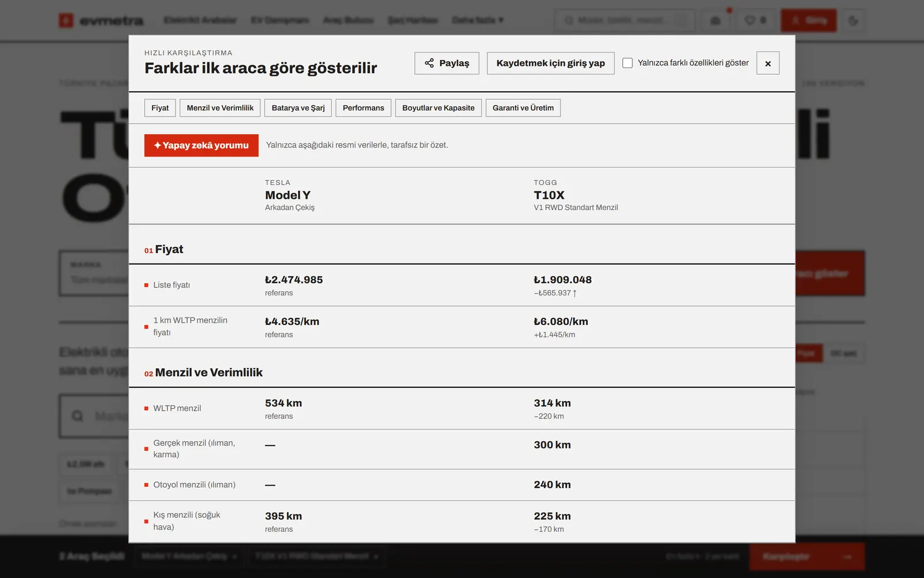Enable 'Yalnızca farklı özellikleri göster' checkbox
The image size is (924, 578).
coord(628,63)
